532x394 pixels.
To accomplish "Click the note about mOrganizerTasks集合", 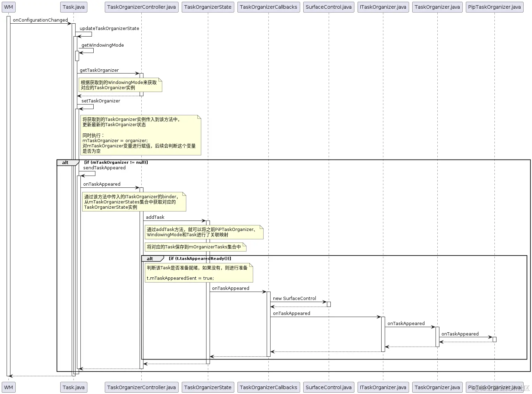I will pyautogui.click(x=196, y=247).
